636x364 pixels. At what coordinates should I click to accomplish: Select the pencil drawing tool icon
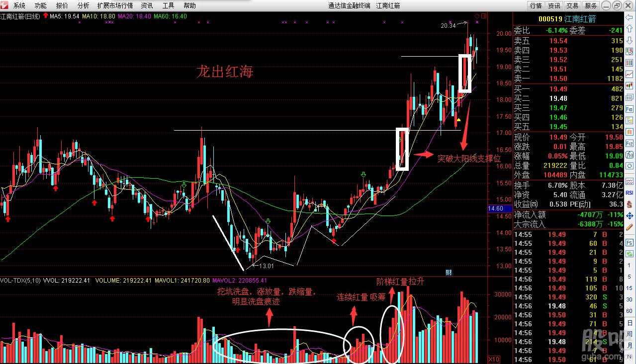point(630,227)
